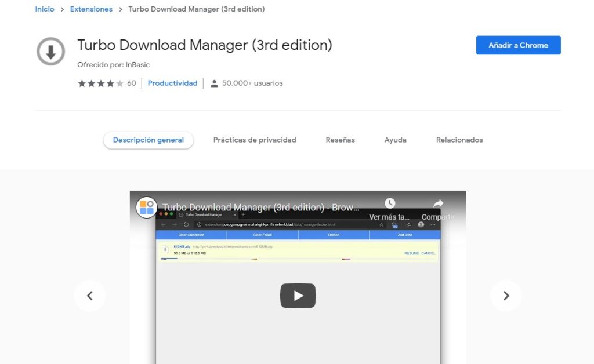
Task: Open the Reseñas tab
Action: point(340,140)
